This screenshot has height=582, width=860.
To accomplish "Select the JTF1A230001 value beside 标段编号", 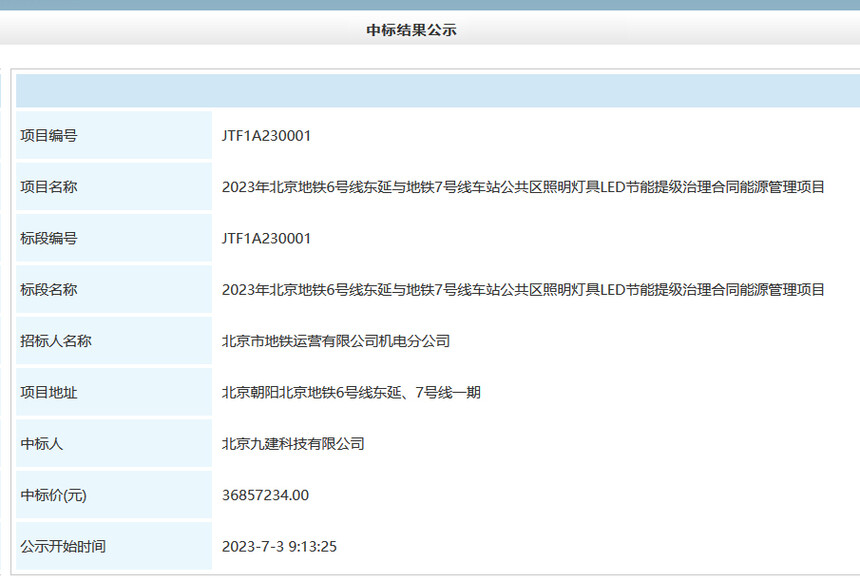I will 266,238.
